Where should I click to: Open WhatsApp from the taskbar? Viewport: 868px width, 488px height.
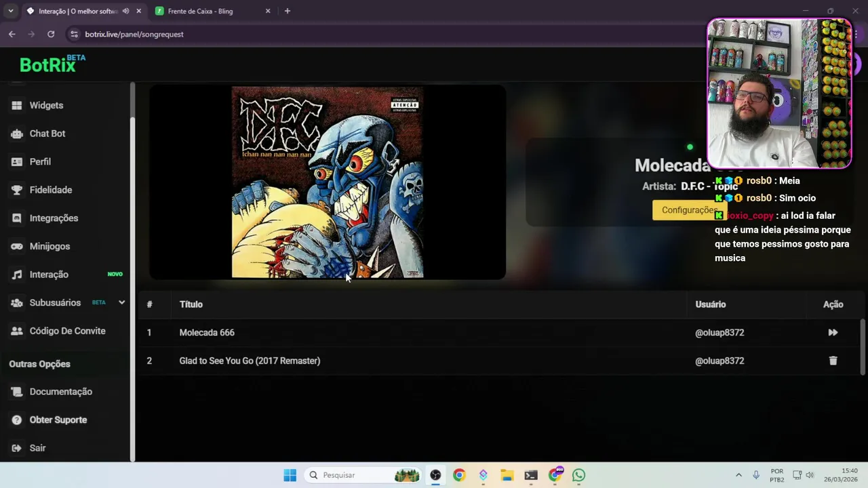coord(578,475)
